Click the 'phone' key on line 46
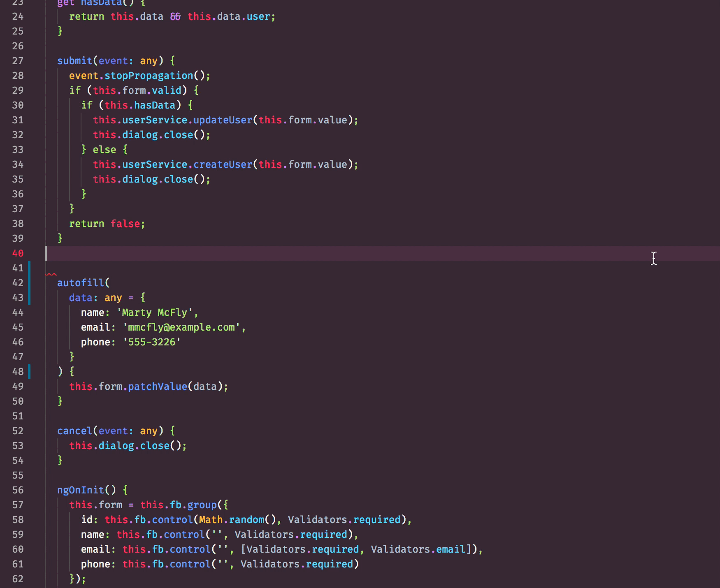 95,342
